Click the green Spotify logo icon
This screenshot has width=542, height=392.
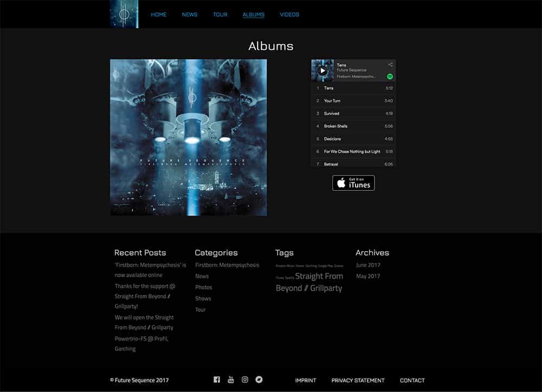coord(390,76)
